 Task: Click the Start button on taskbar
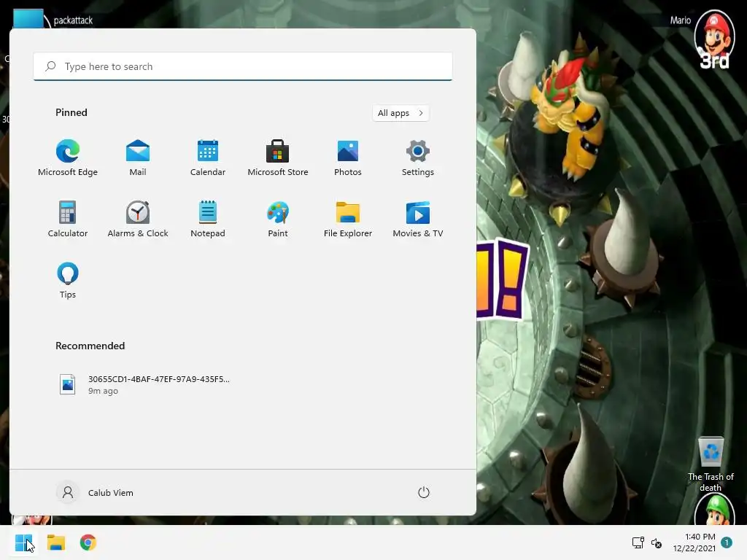(x=23, y=542)
